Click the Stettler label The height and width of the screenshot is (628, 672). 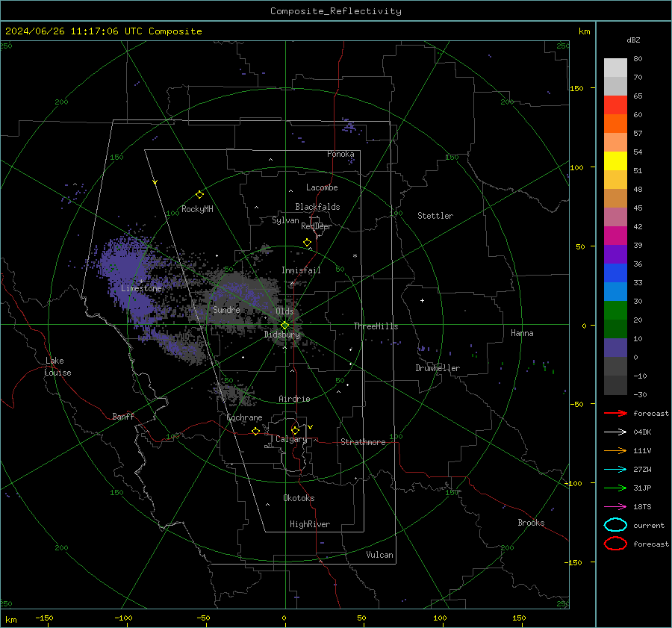pos(435,216)
